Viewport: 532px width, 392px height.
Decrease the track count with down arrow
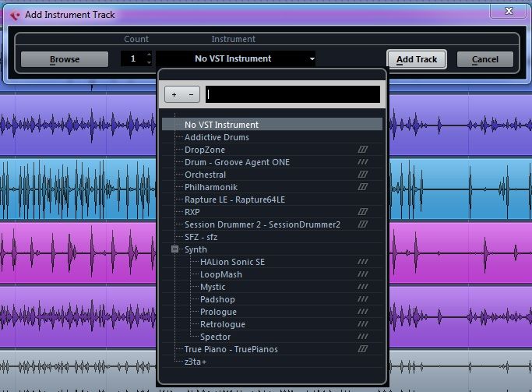tap(149, 62)
